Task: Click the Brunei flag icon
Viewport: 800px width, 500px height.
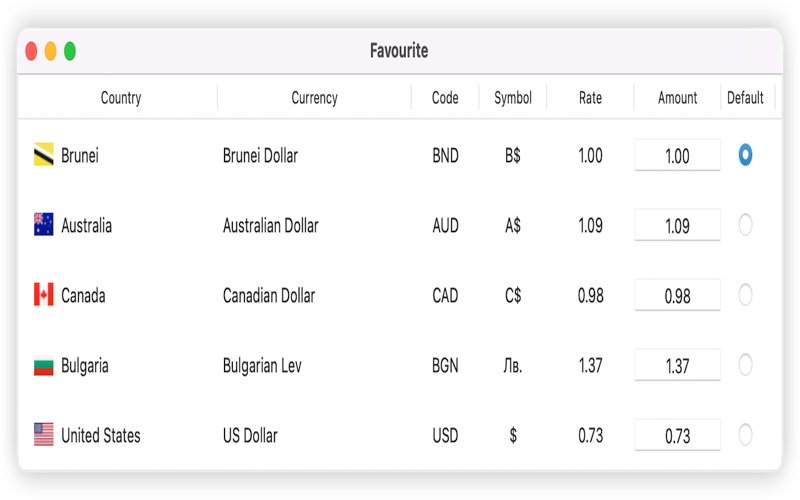Action: (x=44, y=155)
